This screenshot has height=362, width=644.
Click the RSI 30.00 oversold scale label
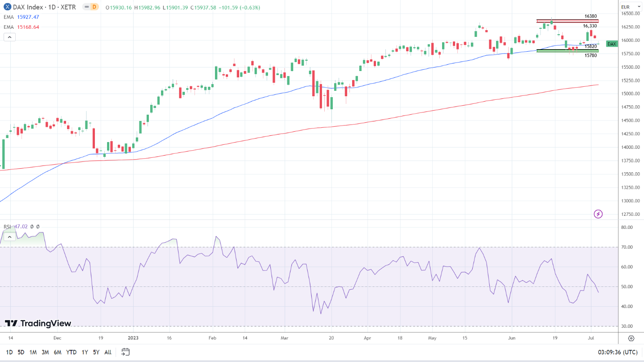[x=627, y=326]
